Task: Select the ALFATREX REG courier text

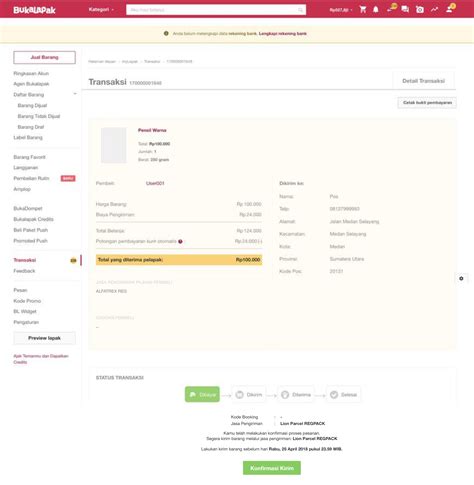Action: coord(111,291)
